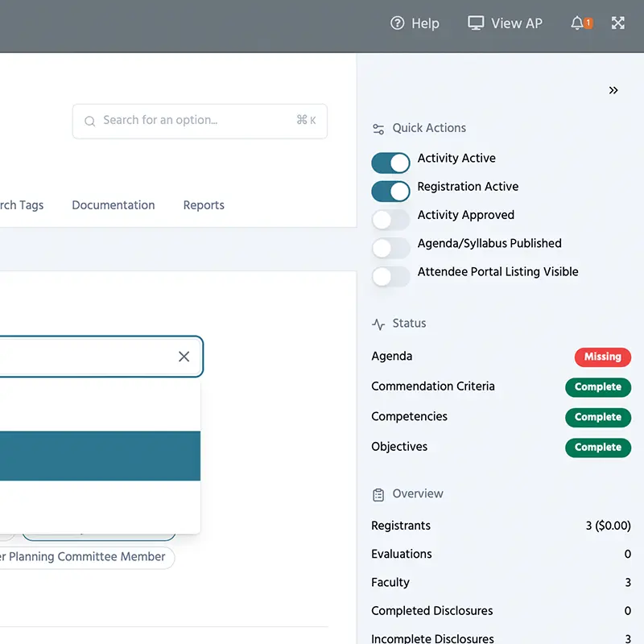Open notifications via the bell icon

pos(578,23)
